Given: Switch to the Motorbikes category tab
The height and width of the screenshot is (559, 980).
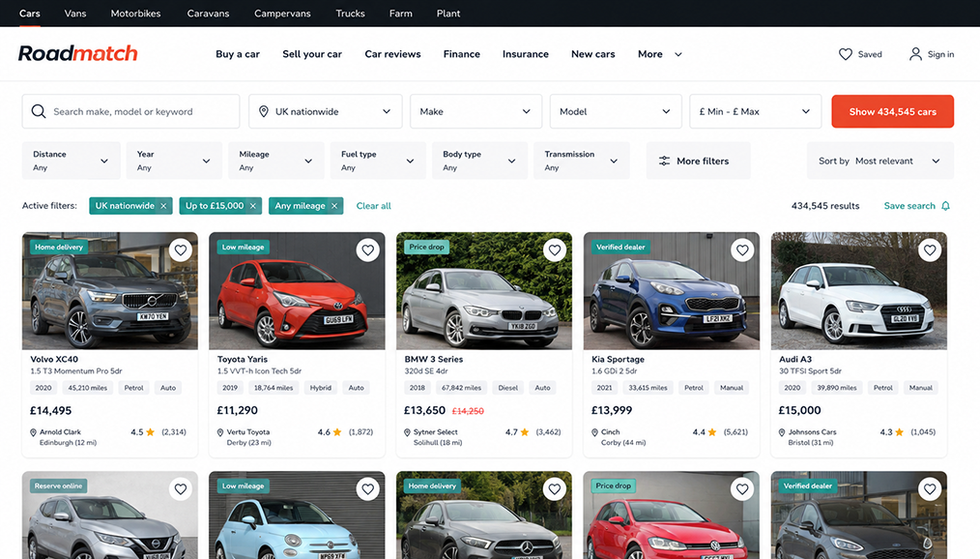Looking at the screenshot, I should (x=135, y=14).
